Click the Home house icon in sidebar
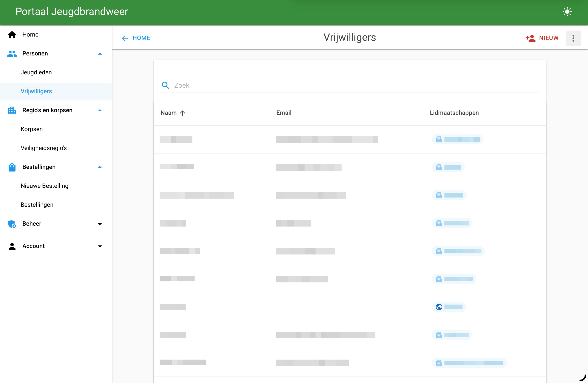Screen dimensions: 588x383 point(12,35)
